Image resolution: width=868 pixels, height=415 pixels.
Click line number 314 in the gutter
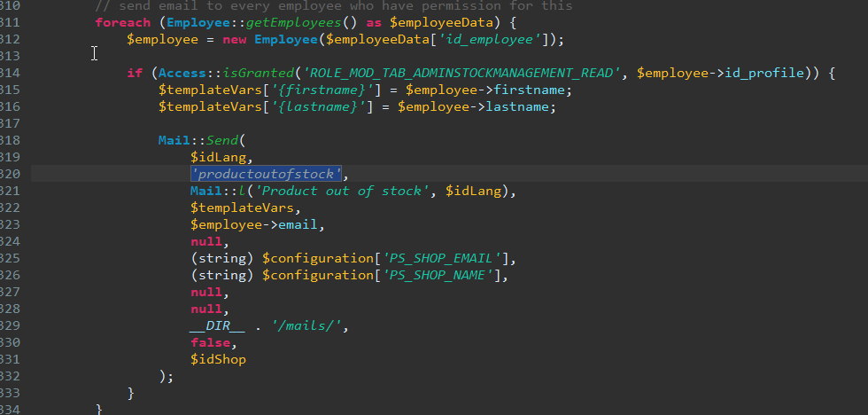click(10, 73)
